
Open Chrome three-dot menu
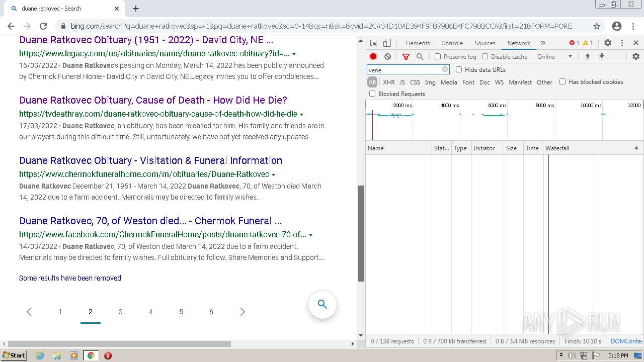click(x=634, y=26)
